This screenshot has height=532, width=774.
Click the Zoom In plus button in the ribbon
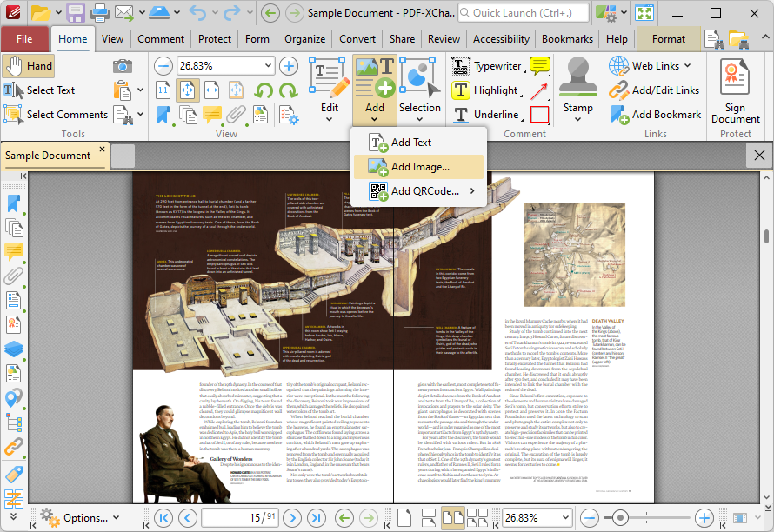289,66
